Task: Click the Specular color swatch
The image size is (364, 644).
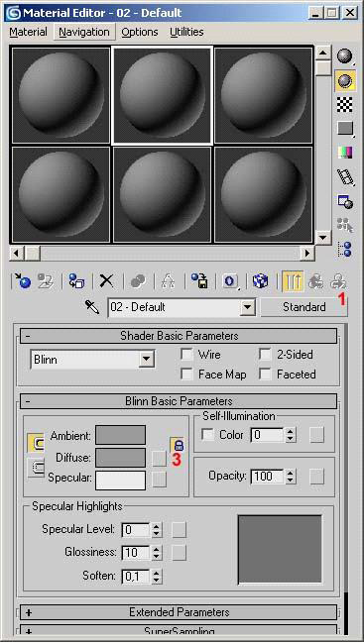Action: point(121,481)
